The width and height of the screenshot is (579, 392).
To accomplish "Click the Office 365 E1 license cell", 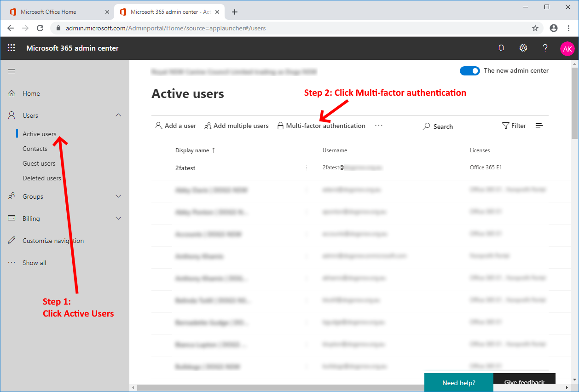I will pos(486,167).
